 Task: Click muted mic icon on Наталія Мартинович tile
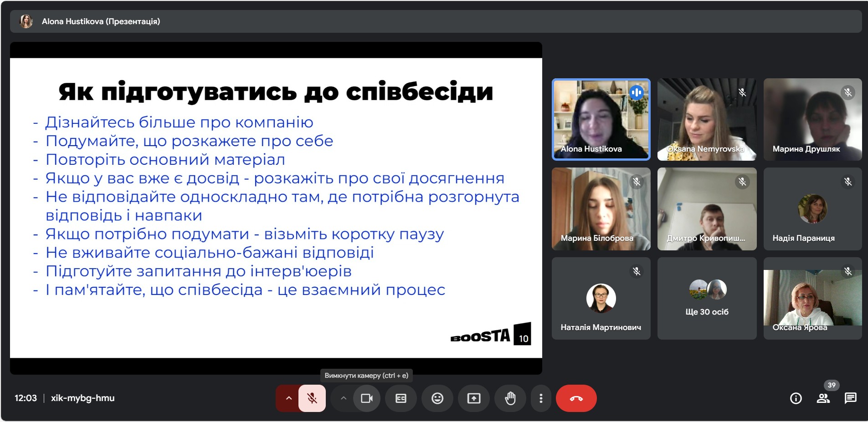pos(637,271)
